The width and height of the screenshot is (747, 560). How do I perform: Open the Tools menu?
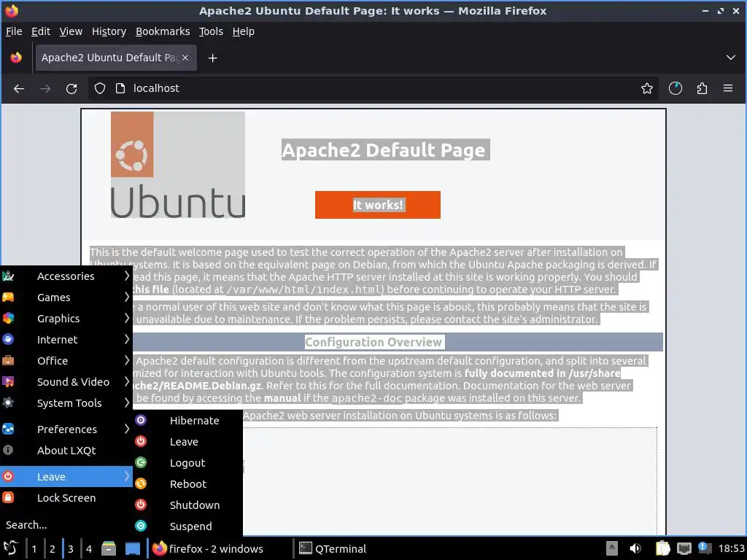tap(211, 31)
